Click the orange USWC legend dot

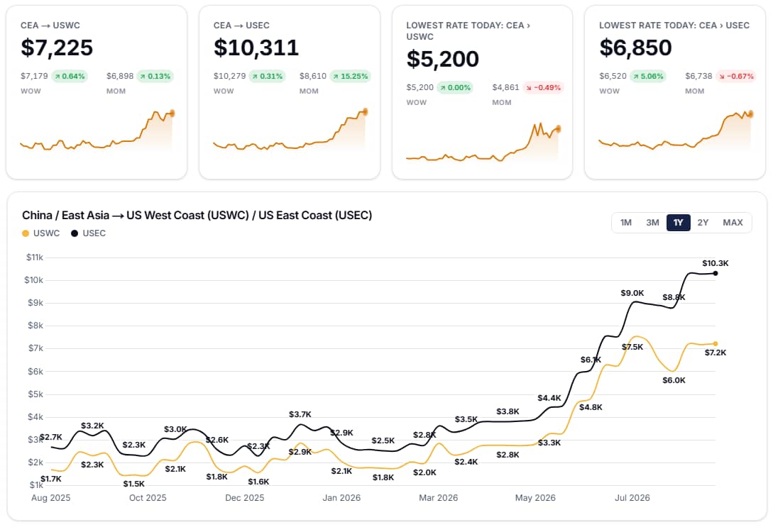tap(26, 233)
